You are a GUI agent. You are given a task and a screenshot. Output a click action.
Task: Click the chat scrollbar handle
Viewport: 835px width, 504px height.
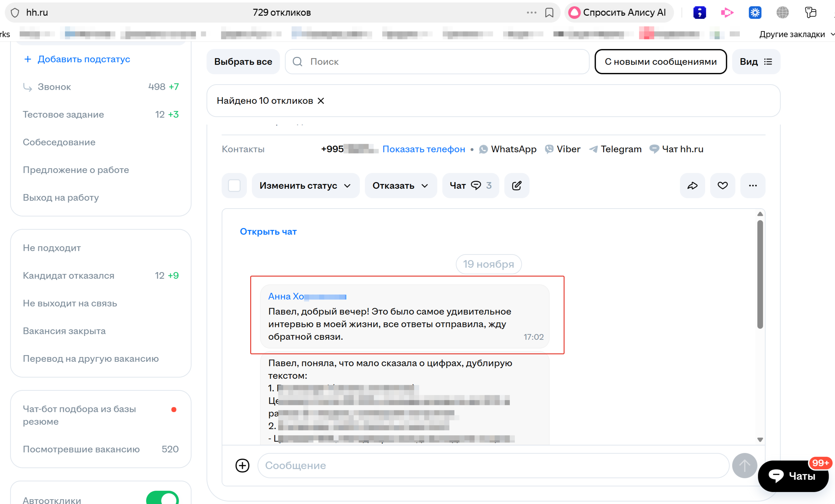pos(760,274)
